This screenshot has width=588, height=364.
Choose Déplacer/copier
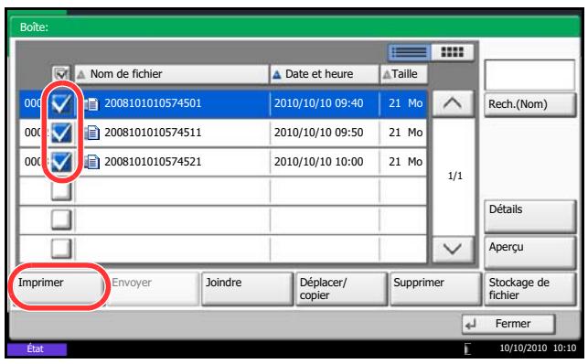point(341,289)
